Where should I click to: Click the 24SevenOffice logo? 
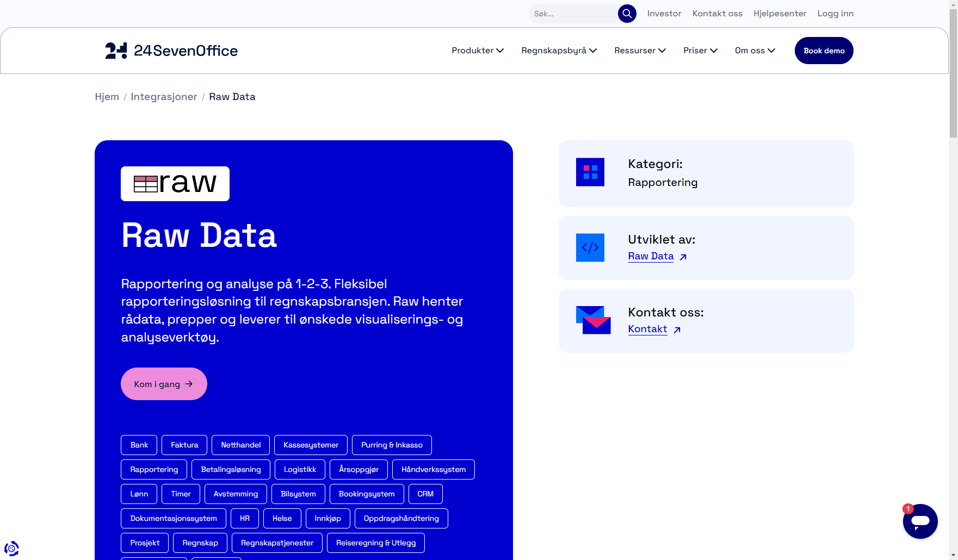[x=171, y=51]
